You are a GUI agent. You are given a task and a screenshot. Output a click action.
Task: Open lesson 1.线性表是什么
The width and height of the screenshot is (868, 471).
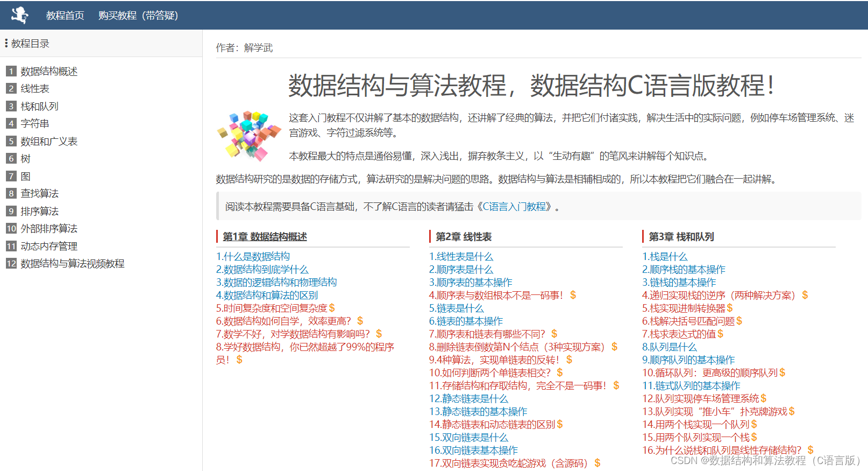click(461, 257)
